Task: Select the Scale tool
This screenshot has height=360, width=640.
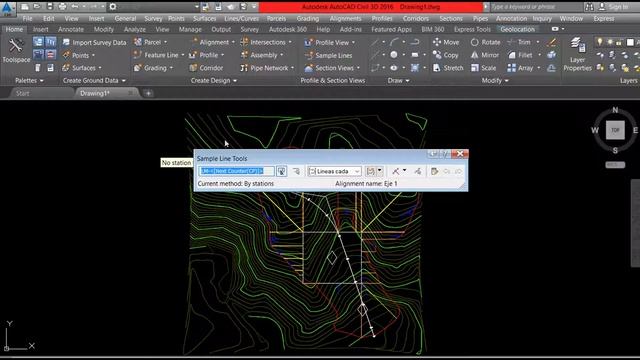Action: coord(484,68)
